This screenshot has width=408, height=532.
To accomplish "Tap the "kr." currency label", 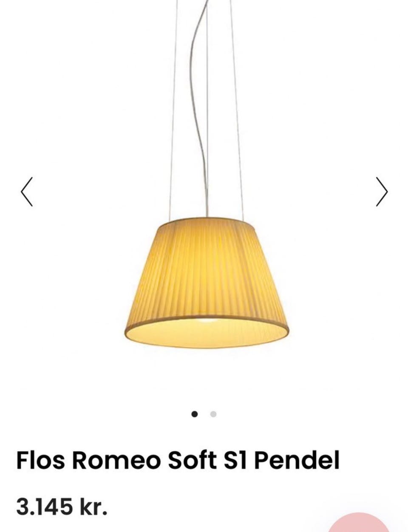I will pos(93,507).
